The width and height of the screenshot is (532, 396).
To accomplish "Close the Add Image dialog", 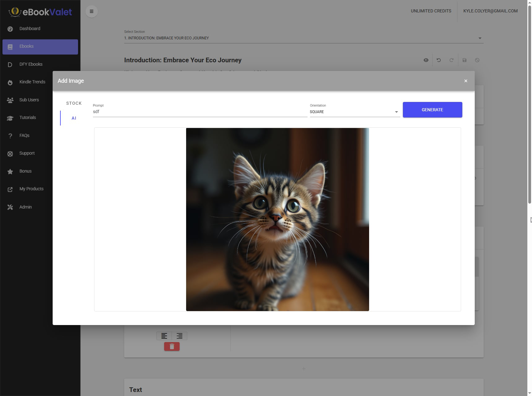I will pyautogui.click(x=465, y=81).
